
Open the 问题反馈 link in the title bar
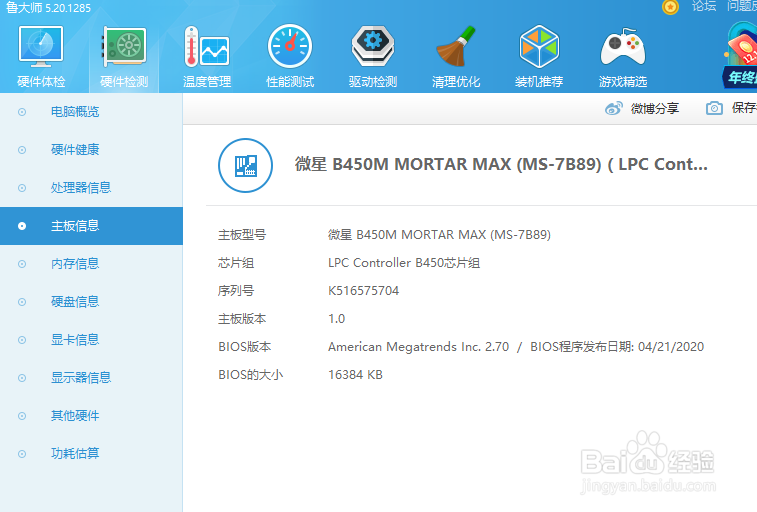point(742,6)
